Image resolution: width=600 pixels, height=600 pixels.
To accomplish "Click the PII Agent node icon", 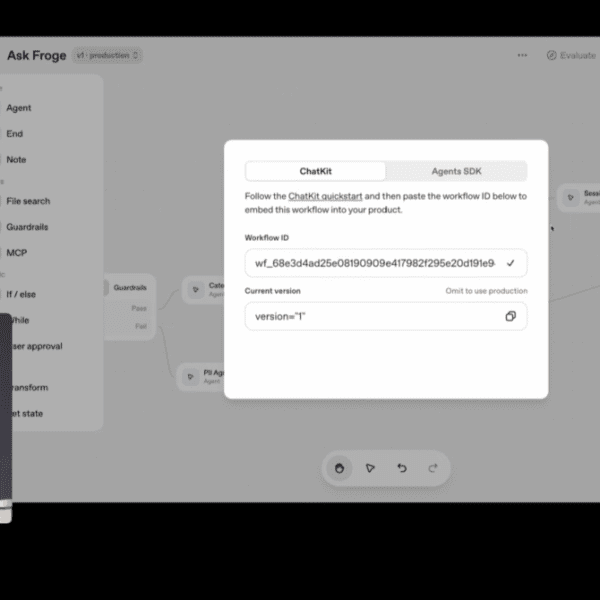I will click(x=190, y=376).
